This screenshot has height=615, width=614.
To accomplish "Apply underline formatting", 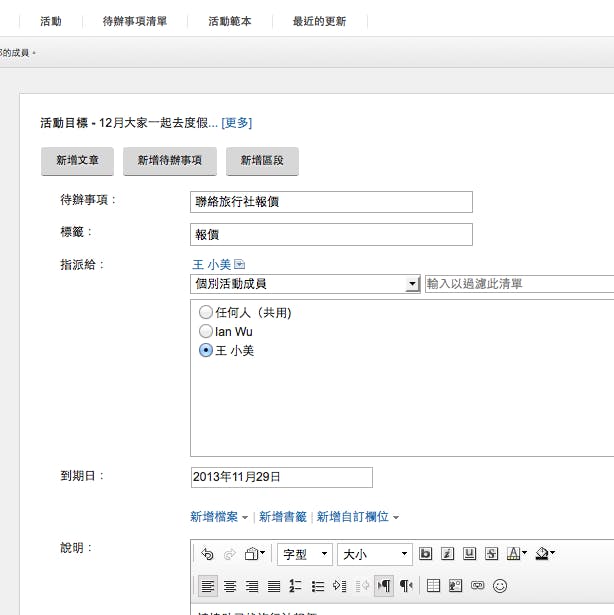I will (468, 554).
